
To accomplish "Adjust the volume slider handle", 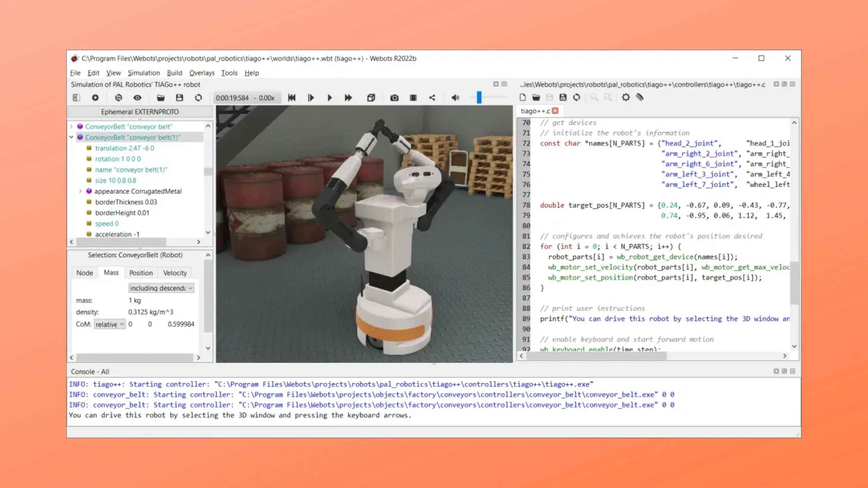I will pyautogui.click(x=479, y=97).
